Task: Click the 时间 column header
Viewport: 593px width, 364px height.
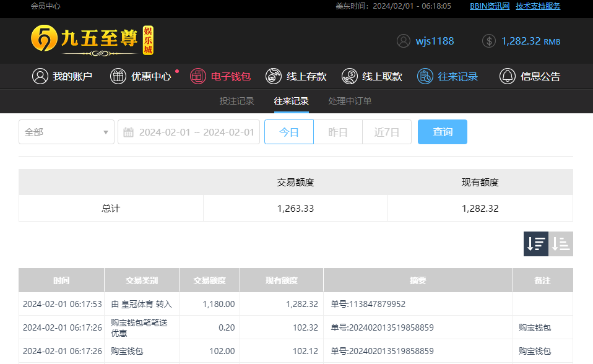Action: pos(61,280)
